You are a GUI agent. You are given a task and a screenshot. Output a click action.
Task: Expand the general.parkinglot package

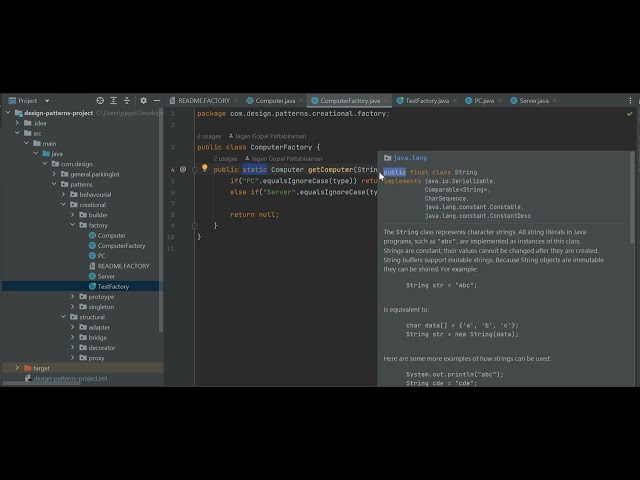(54, 173)
